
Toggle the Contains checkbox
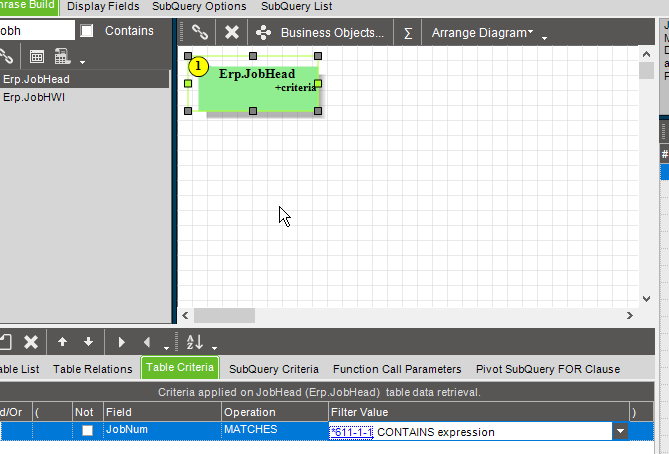(x=87, y=31)
